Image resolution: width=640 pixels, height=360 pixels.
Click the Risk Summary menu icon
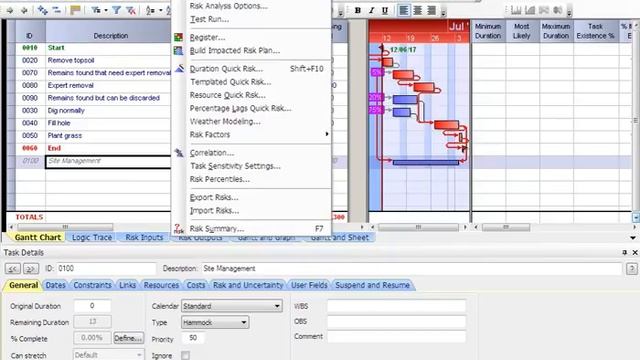tap(179, 229)
